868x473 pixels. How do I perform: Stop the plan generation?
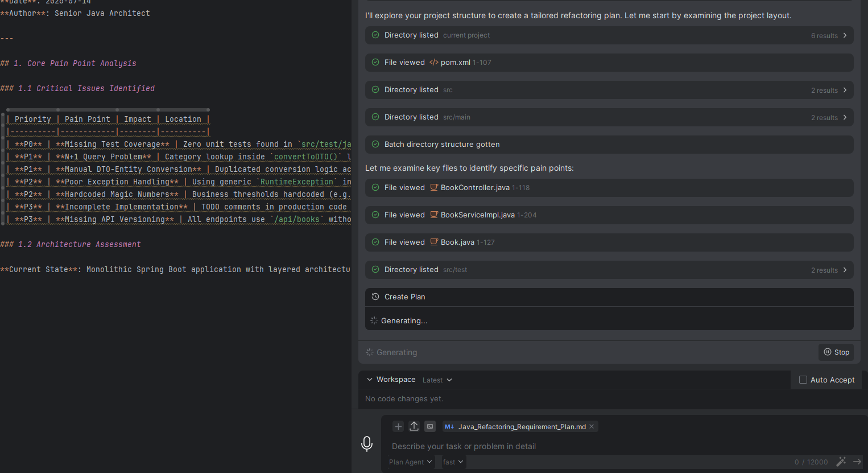pyautogui.click(x=836, y=352)
